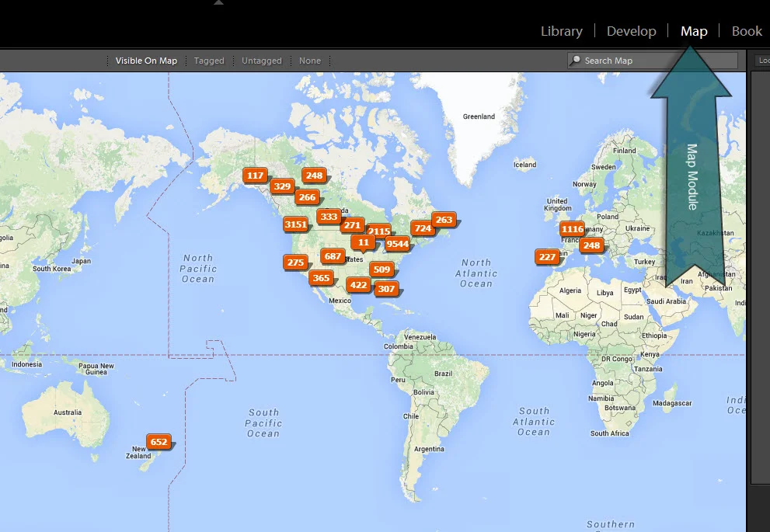This screenshot has height=532, width=770.
Task: Open the 1116 cluster pin in Europe
Action: (x=572, y=229)
